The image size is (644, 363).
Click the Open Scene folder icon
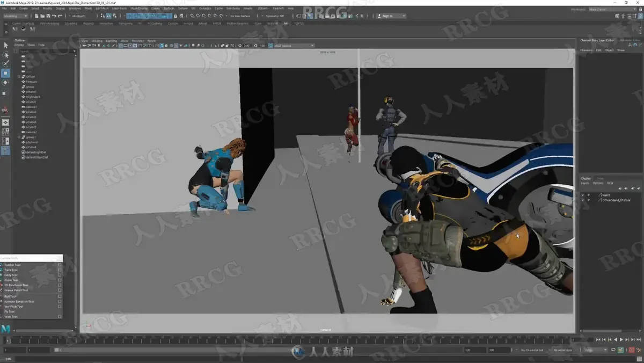tap(42, 16)
